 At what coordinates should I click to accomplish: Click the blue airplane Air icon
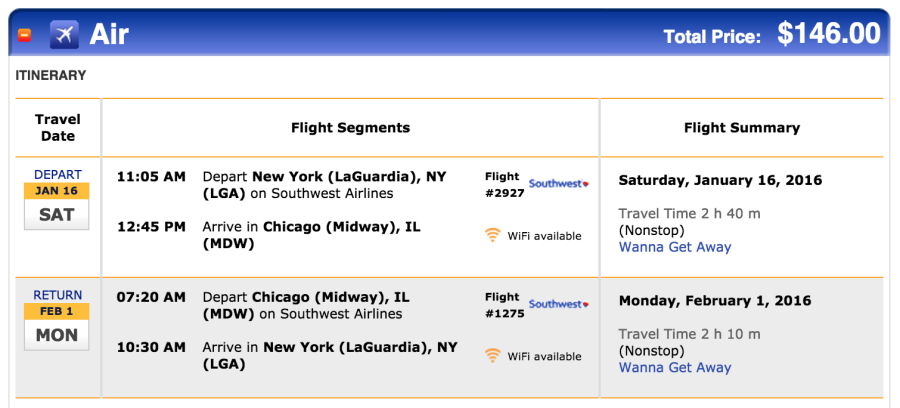64,34
